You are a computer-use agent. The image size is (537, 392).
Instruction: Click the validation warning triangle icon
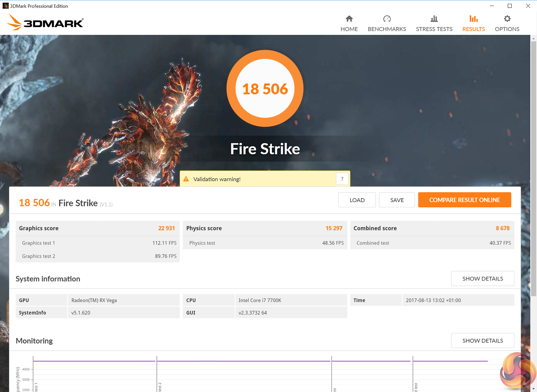[186, 179]
